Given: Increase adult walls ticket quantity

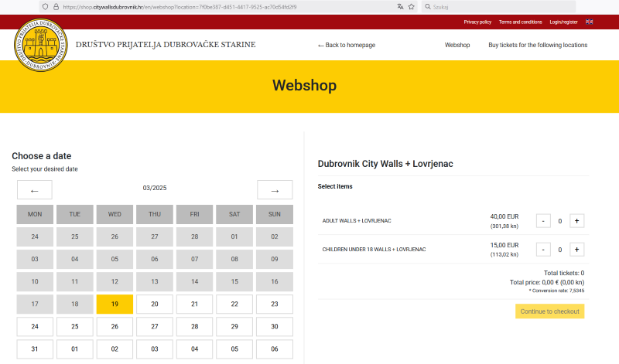Looking at the screenshot, I should point(576,221).
